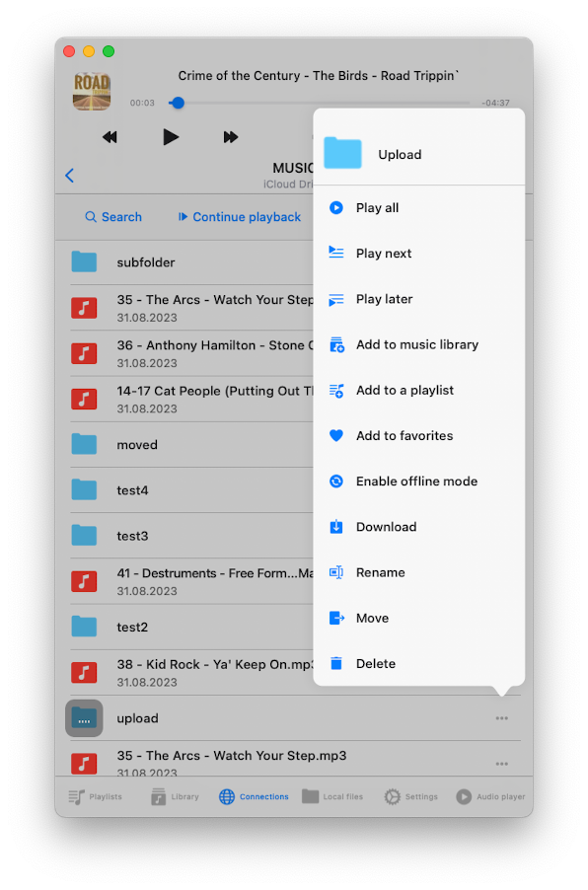Click music note icon of 41 - Destruments
The height and width of the screenshot is (890, 588).
pyautogui.click(x=84, y=581)
